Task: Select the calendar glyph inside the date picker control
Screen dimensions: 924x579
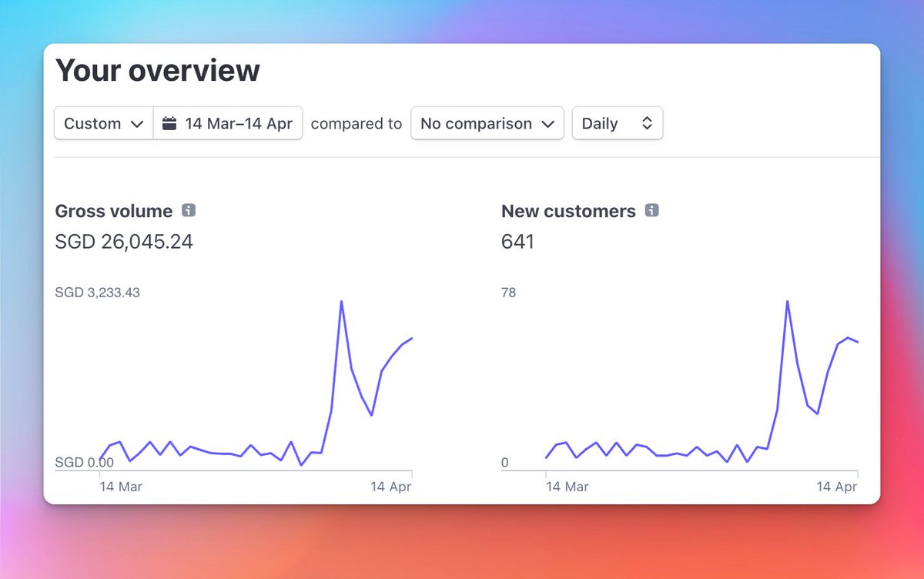Action: click(x=169, y=123)
